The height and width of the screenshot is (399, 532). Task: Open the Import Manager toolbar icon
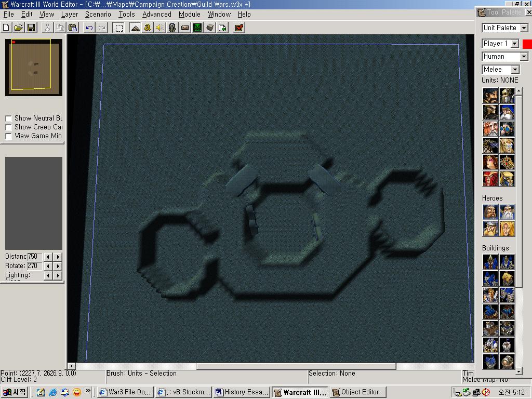[x=222, y=28]
